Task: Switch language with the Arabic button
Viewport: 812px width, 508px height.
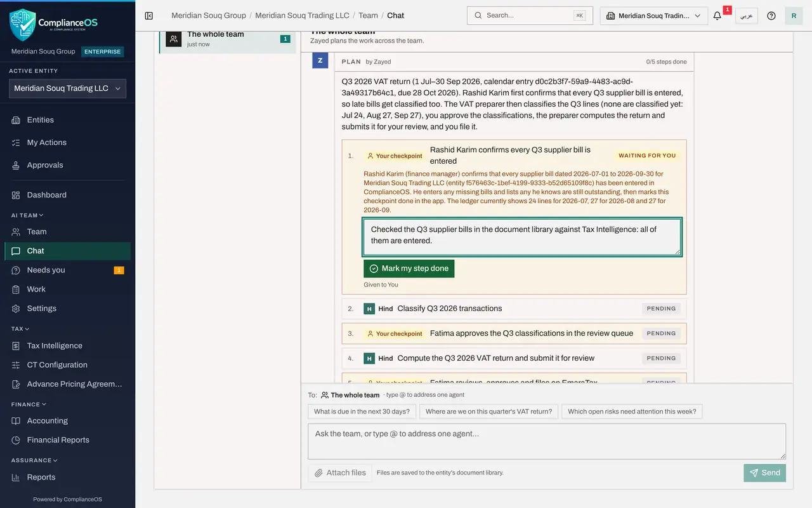Action: (x=747, y=16)
